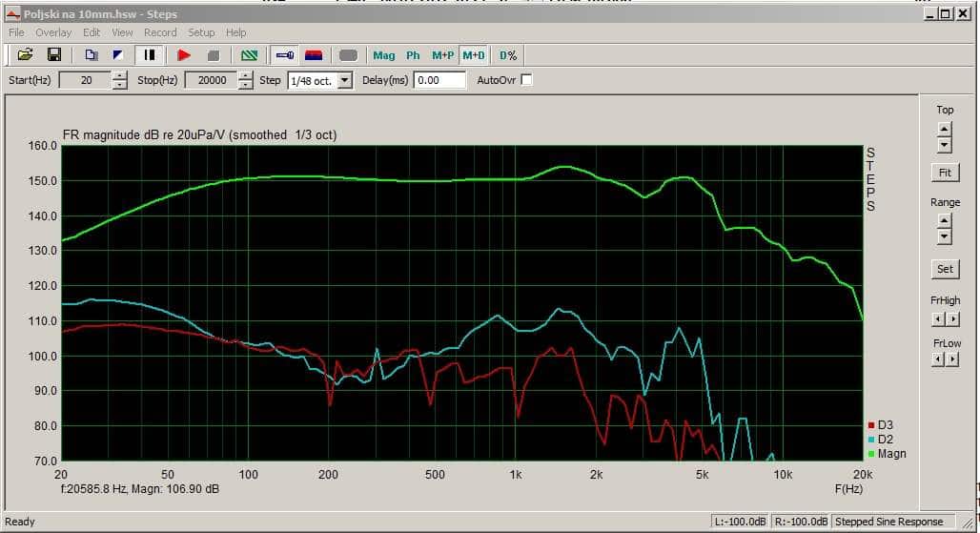Click the 'f:20585.8 Hz, Magn: 106.90 dB' cursor readout
The image size is (980, 533).
coord(140,488)
